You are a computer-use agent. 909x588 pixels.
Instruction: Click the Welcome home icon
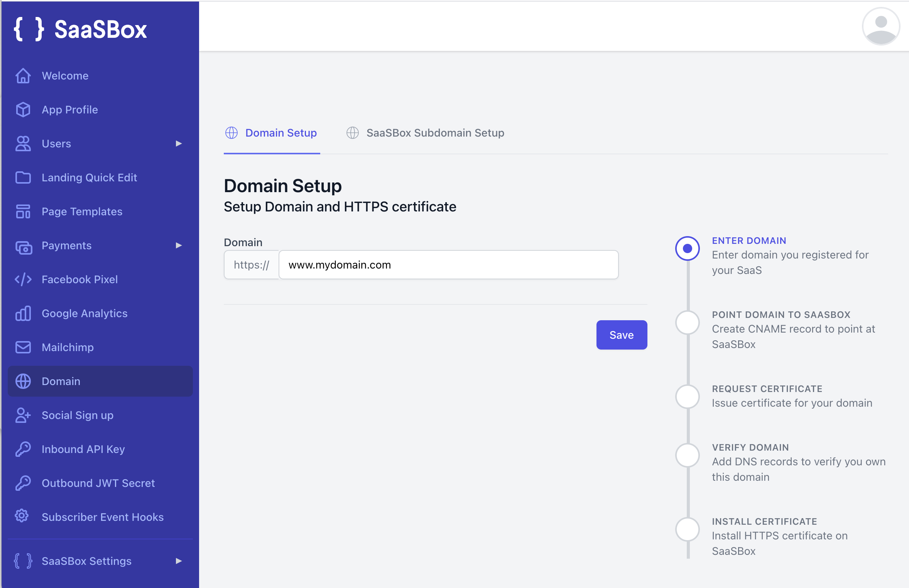pos(23,76)
